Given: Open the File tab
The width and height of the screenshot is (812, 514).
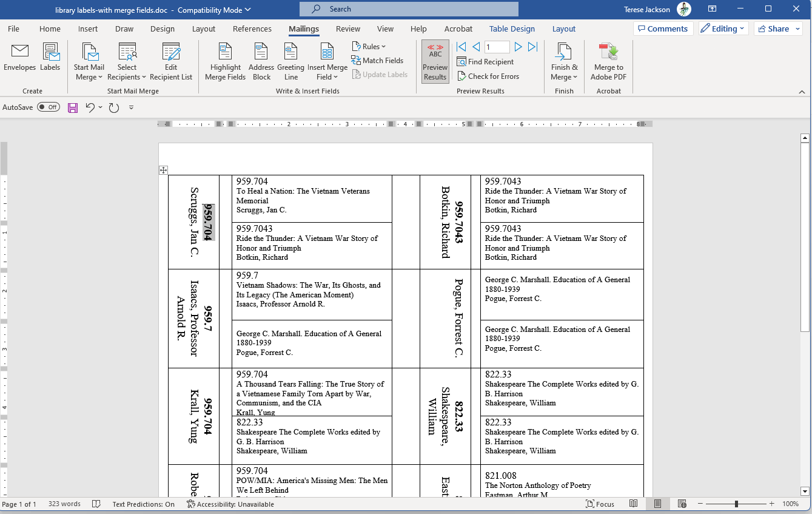Looking at the screenshot, I should pyautogui.click(x=13, y=29).
